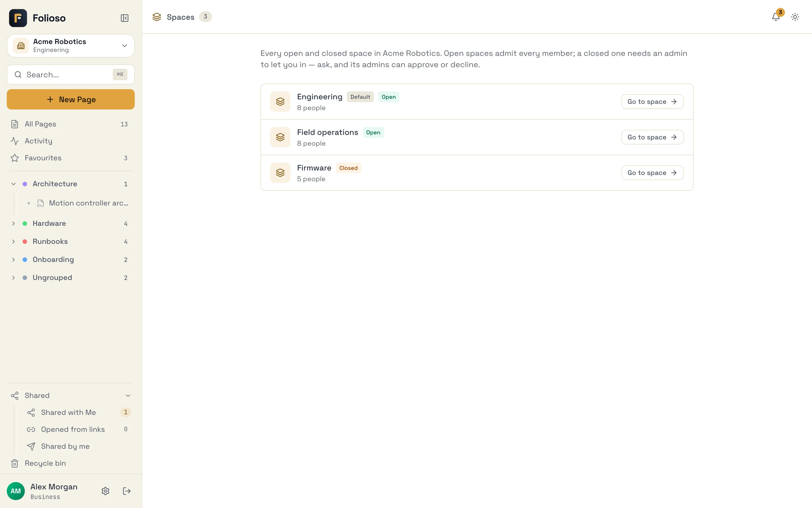Go to the Field operations space

652,137
